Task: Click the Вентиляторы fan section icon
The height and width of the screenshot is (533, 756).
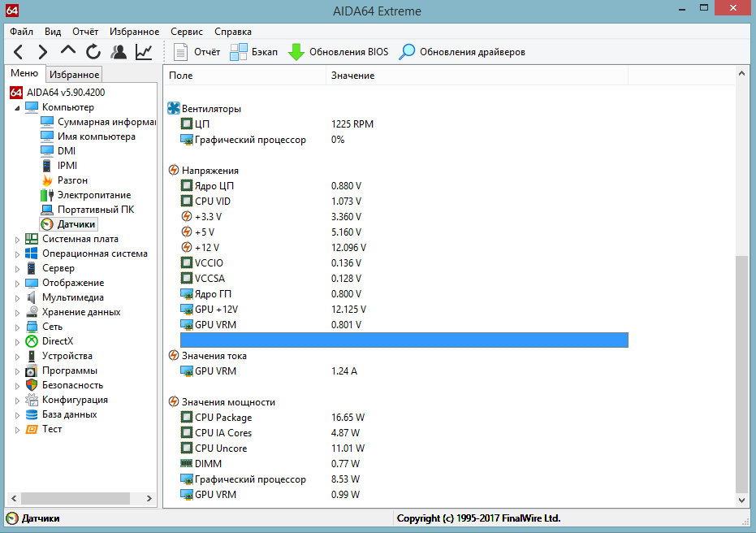Action: coord(174,109)
